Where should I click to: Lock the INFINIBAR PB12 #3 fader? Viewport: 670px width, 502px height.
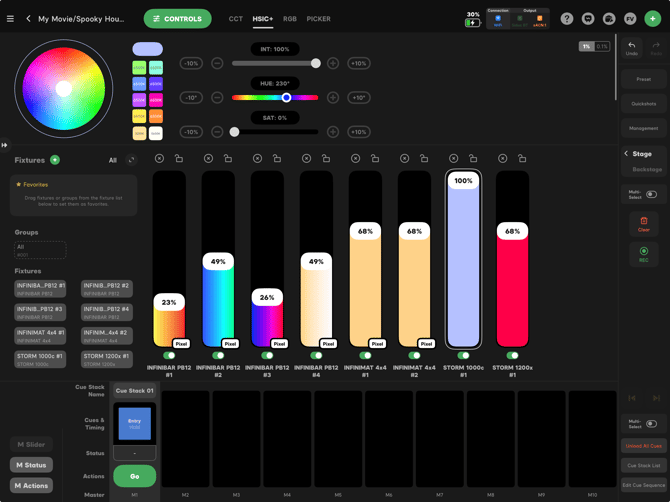[277, 159]
